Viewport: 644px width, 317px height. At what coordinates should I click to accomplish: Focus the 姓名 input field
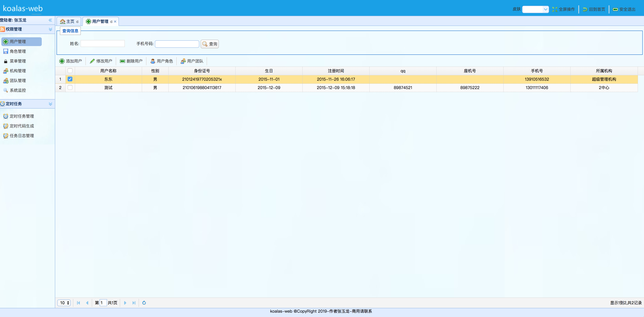pos(103,44)
